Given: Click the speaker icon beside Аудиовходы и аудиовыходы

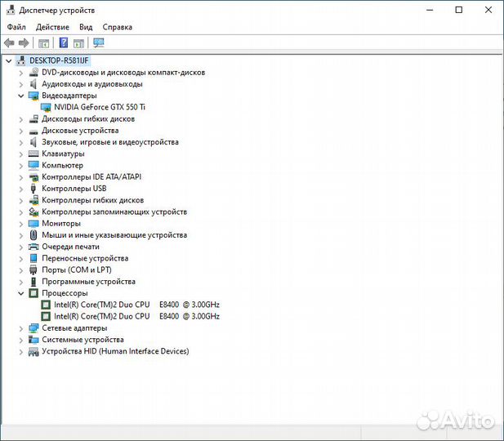Looking at the screenshot, I should (x=33, y=84).
